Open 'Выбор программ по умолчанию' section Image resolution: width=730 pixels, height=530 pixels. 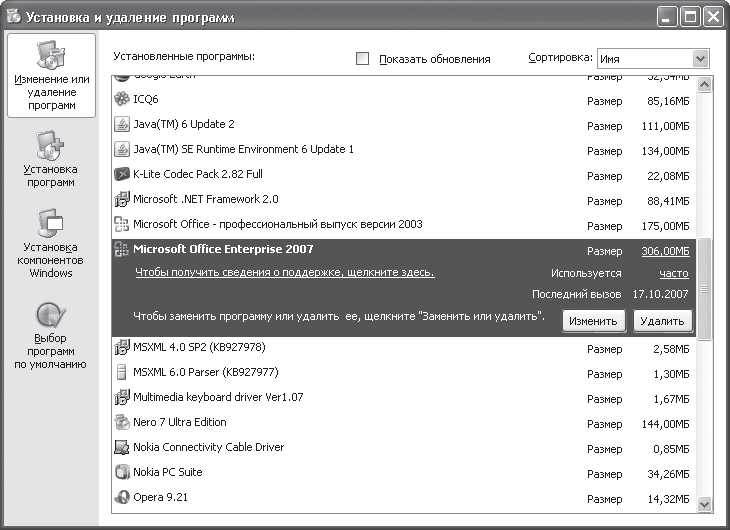tap(51, 335)
